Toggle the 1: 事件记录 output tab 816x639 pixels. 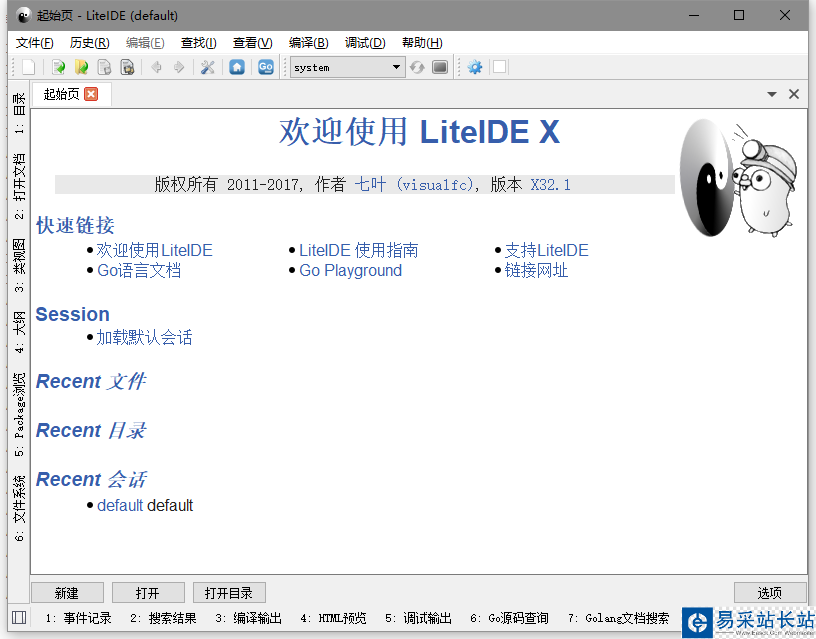[x=79, y=618]
